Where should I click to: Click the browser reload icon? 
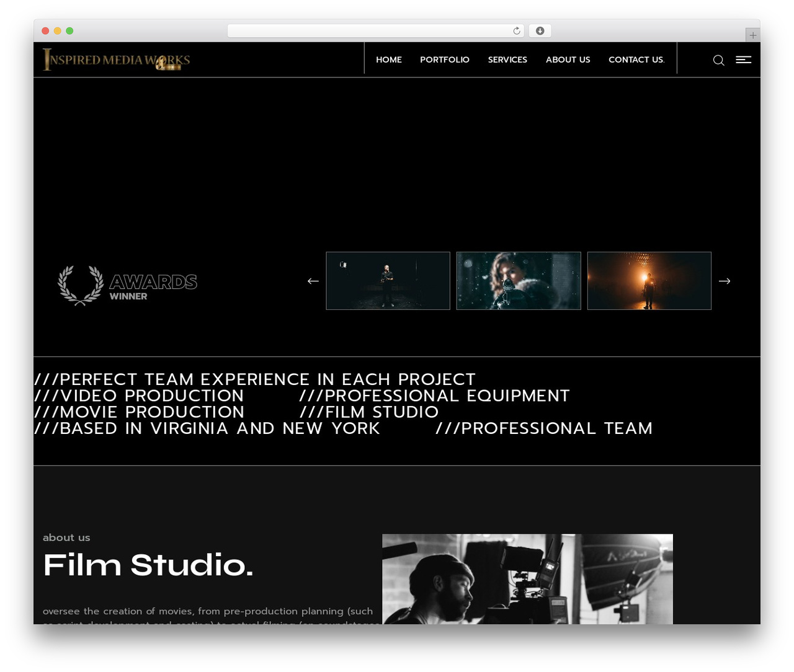point(517,31)
